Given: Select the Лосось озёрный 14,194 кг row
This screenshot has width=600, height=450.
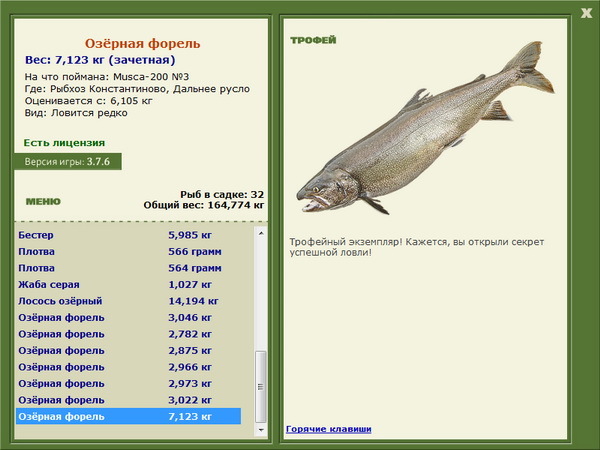Looking at the screenshot, I should tap(129, 301).
